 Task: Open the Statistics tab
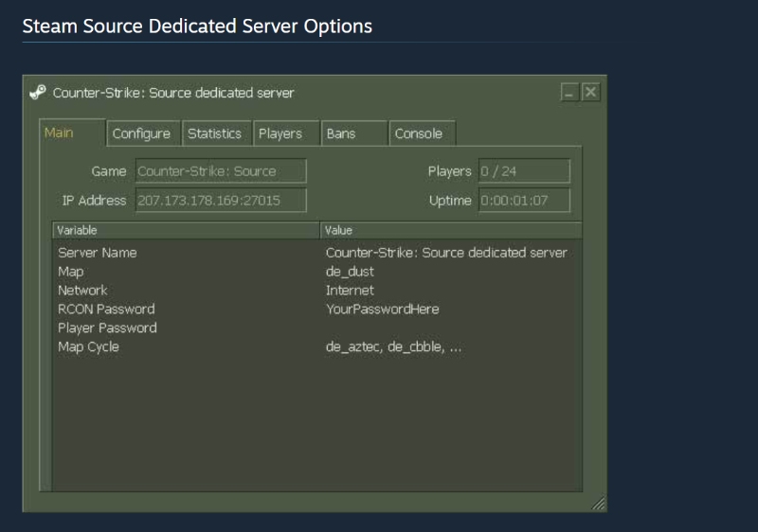tap(214, 133)
